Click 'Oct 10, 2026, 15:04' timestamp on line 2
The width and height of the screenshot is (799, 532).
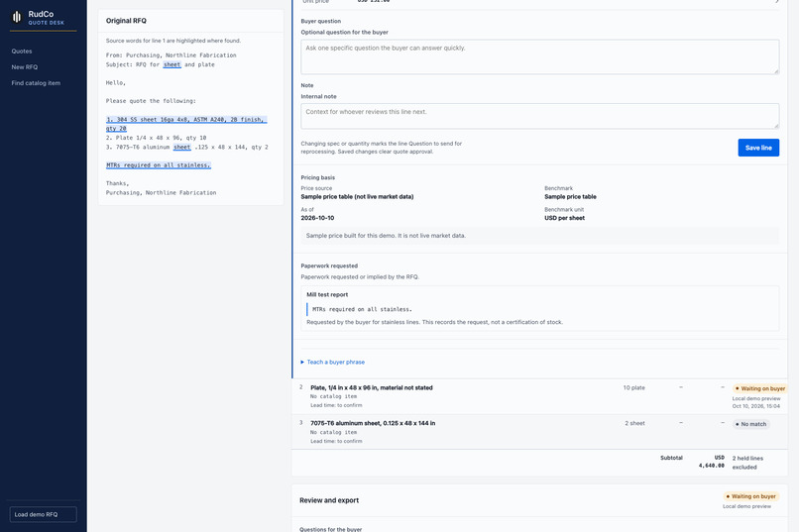pyautogui.click(x=756, y=406)
